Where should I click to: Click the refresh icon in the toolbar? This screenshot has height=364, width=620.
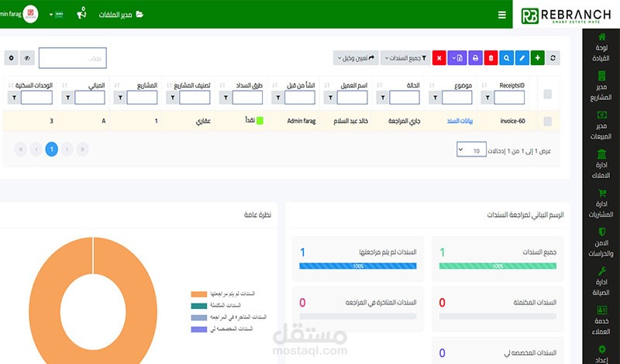(x=553, y=58)
